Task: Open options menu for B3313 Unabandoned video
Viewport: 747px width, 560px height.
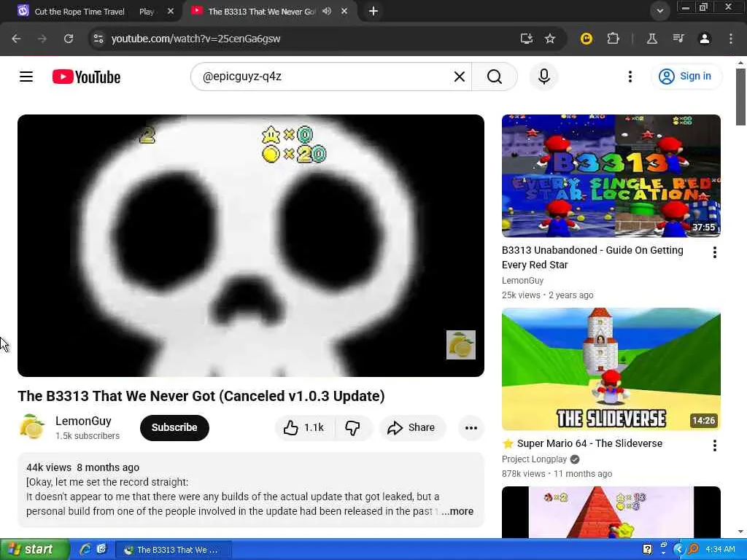Action: coord(715,252)
